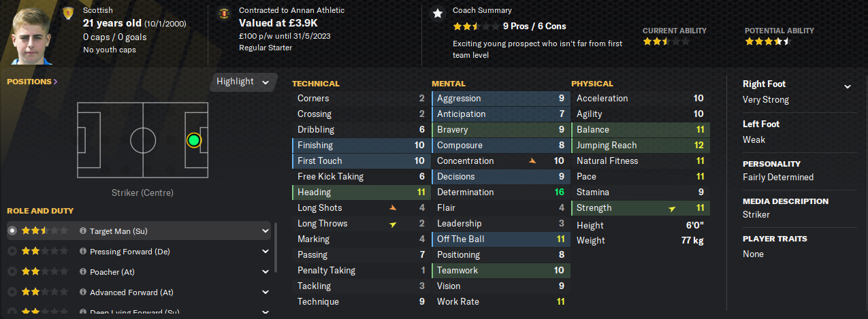Click the info icon beside Poacher (At)

(x=83, y=272)
